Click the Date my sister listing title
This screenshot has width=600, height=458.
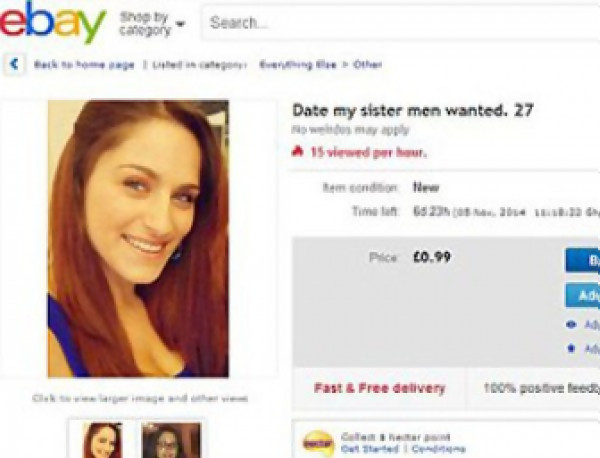pyautogui.click(x=412, y=111)
